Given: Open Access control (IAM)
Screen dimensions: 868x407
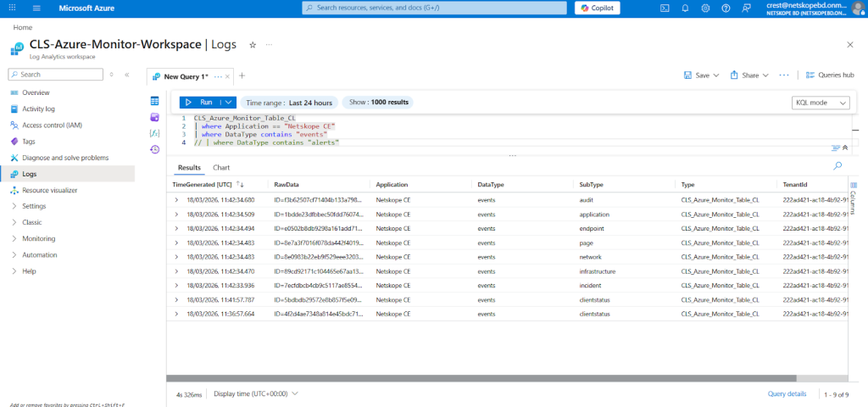Looking at the screenshot, I should [x=52, y=125].
